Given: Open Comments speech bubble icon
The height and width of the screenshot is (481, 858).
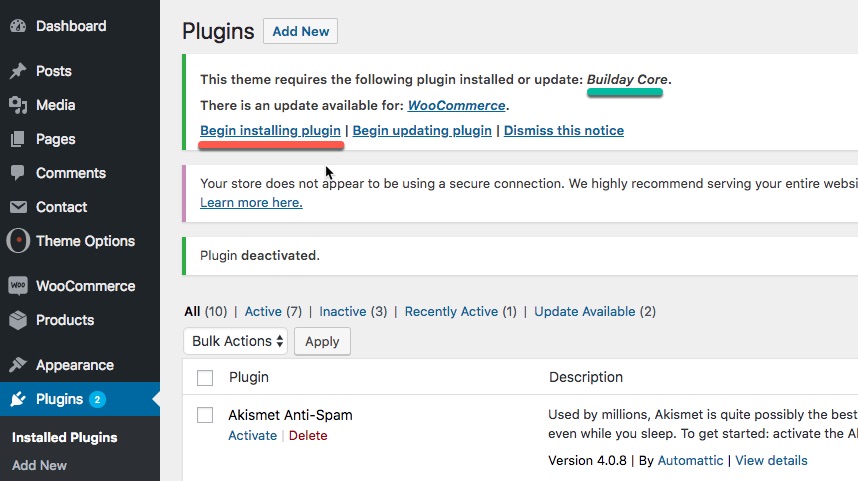Looking at the screenshot, I should (18, 173).
